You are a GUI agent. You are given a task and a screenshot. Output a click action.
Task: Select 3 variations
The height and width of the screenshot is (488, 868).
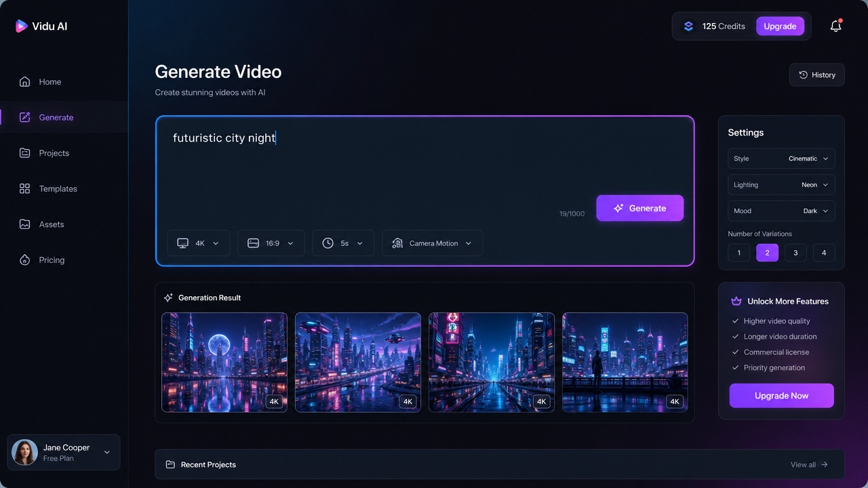795,253
